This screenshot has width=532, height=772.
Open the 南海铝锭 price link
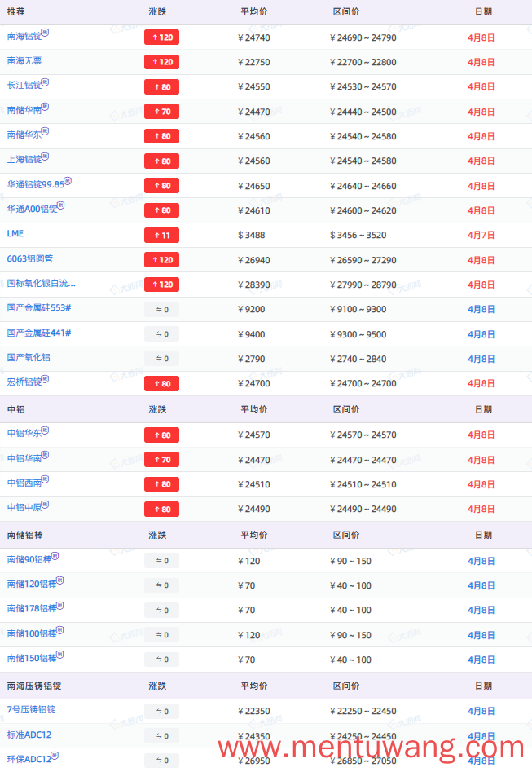pyautogui.click(x=24, y=37)
